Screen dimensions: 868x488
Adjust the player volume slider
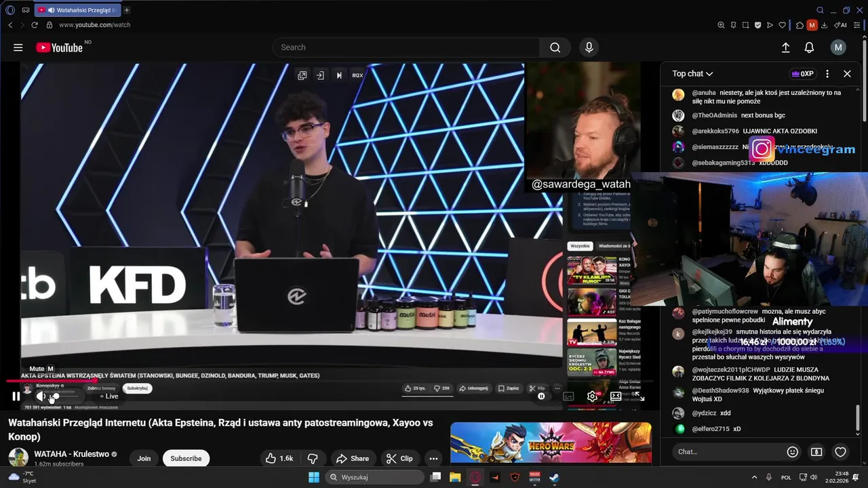pos(66,396)
